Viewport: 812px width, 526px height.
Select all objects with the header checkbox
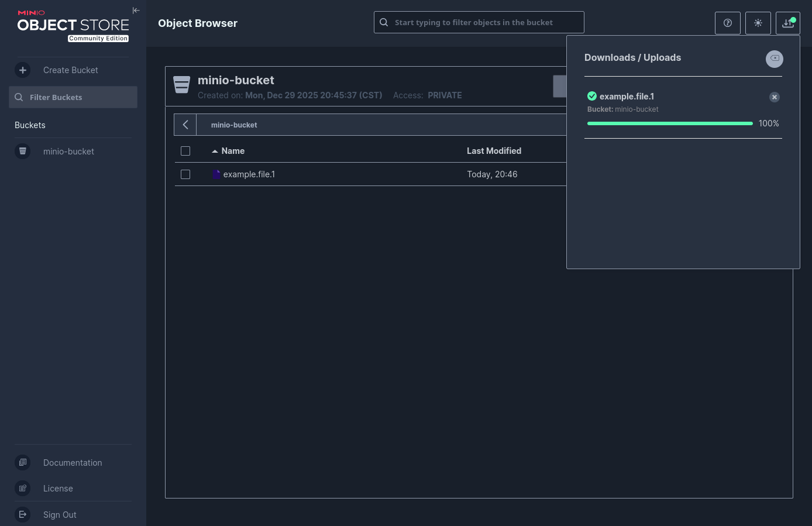(x=185, y=151)
